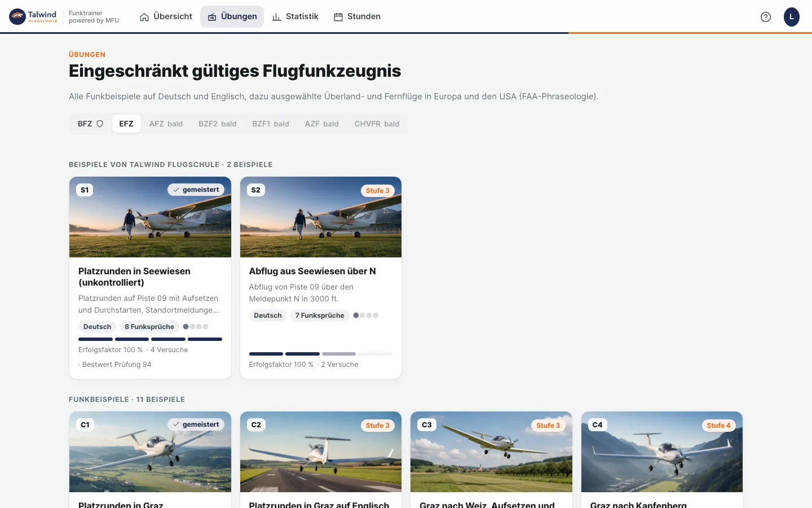Click the Talwind Flugschule logo
The height and width of the screenshot is (508, 812).
click(x=33, y=16)
